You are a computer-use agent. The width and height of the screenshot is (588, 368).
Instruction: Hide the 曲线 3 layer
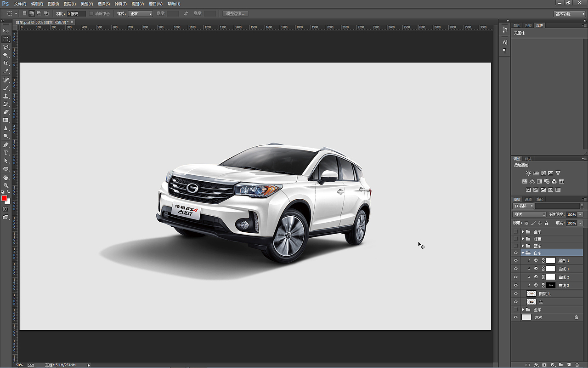(515, 285)
